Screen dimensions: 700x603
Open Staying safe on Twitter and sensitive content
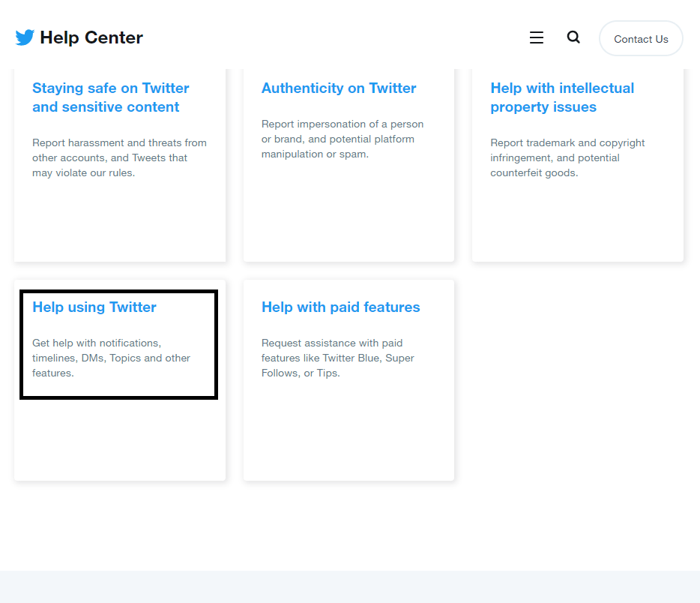tap(111, 97)
